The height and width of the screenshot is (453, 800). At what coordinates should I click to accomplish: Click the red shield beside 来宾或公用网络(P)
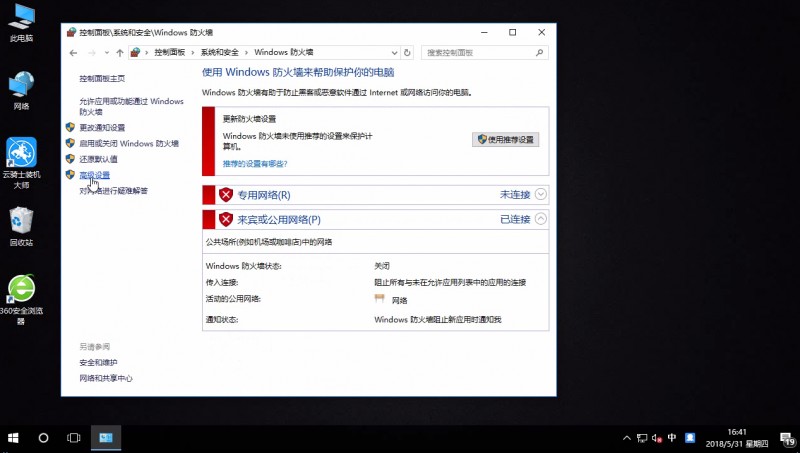pyautogui.click(x=226, y=219)
